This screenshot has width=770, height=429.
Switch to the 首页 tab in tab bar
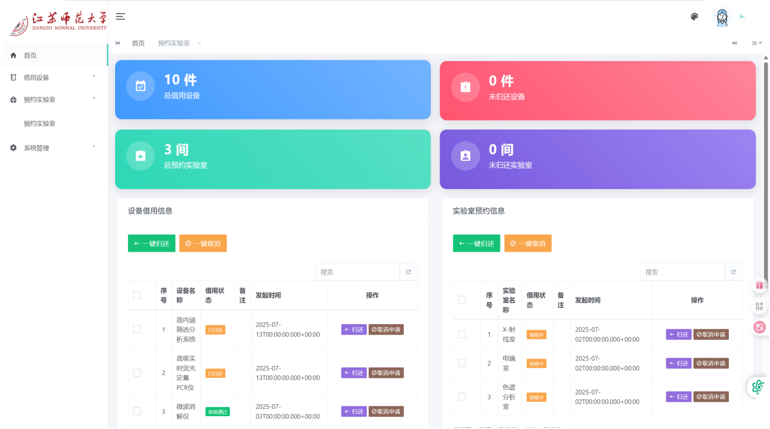click(x=138, y=43)
